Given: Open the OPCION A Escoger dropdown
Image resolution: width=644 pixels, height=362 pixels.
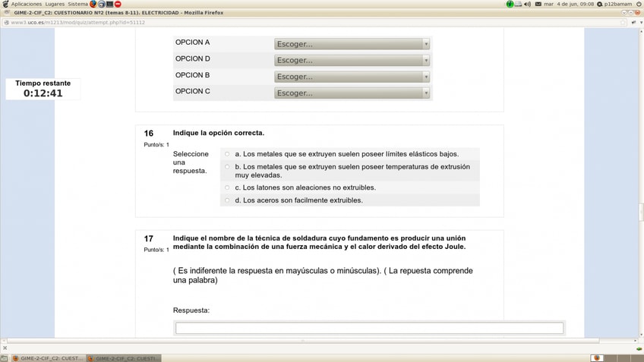Looking at the screenshot, I should 352,44.
